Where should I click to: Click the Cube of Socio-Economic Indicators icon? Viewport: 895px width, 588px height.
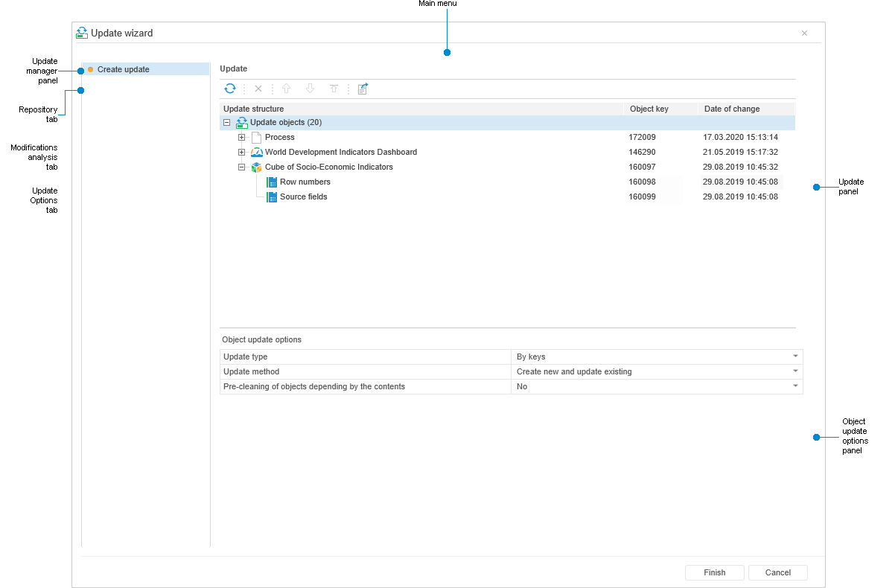tap(257, 167)
